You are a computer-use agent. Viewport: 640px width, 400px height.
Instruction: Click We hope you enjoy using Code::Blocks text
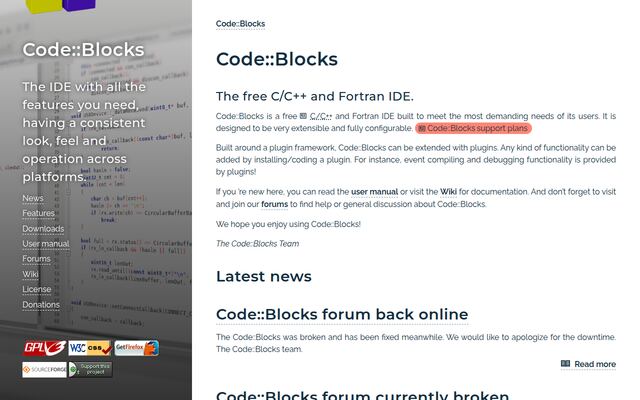click(288, 224)
